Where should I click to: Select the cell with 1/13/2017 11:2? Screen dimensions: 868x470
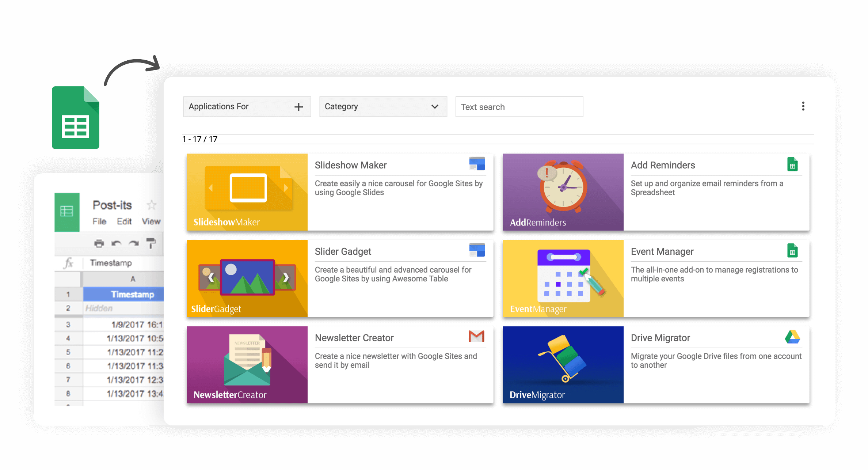point(123,352)
